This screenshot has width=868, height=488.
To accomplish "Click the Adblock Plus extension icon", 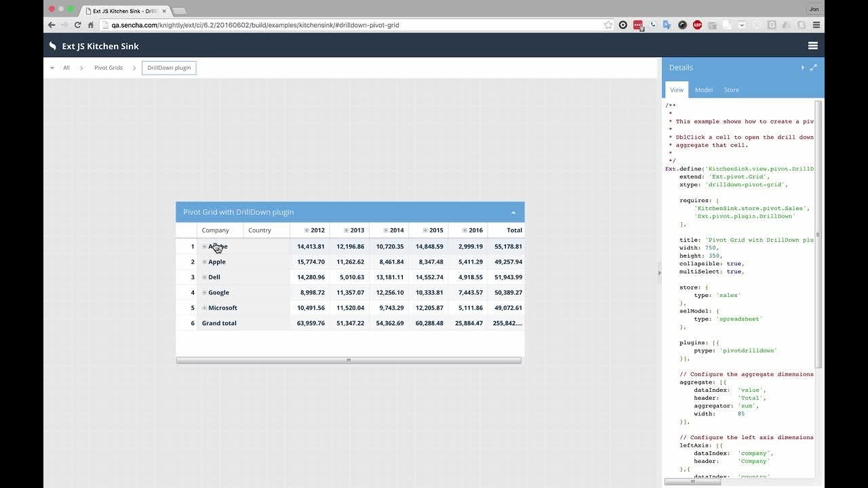I will pos(697,25).
